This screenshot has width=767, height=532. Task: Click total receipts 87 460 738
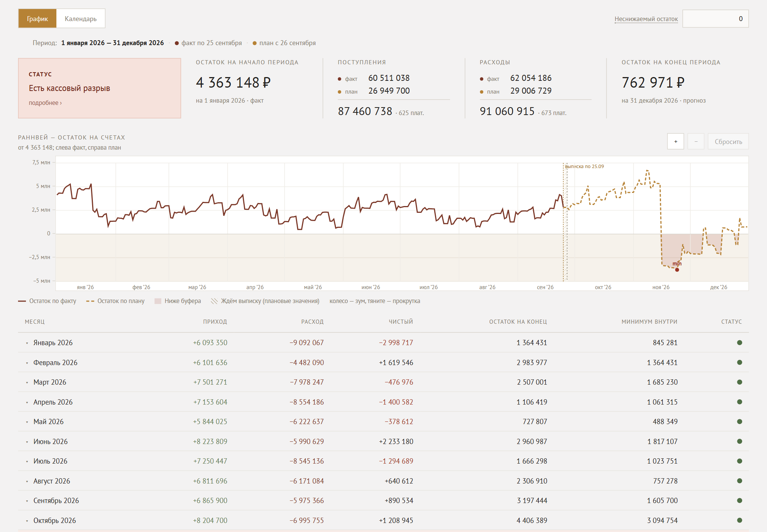[x=365, y=111]
